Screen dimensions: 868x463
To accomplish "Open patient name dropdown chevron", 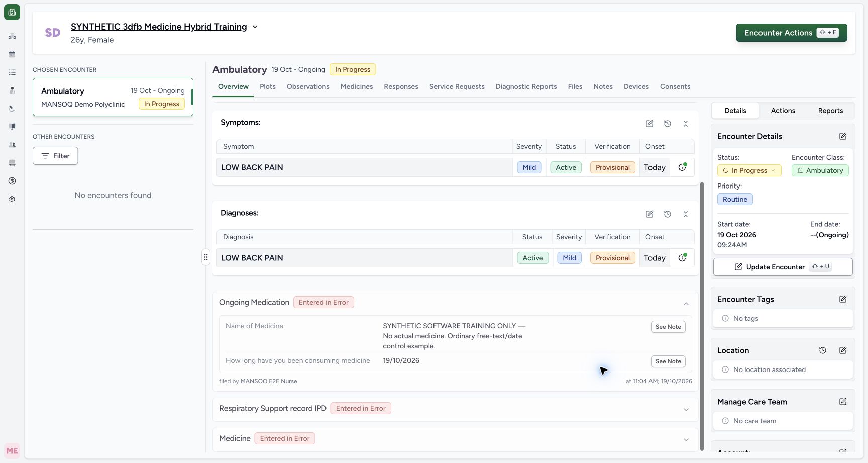I will pyautogui.click(x=255, y=27).
